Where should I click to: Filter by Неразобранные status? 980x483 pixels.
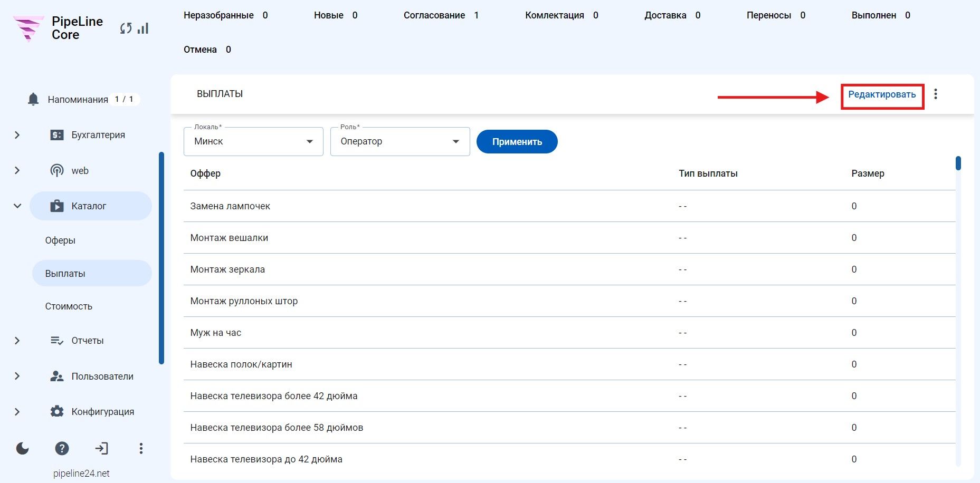(x=226, y=15)
